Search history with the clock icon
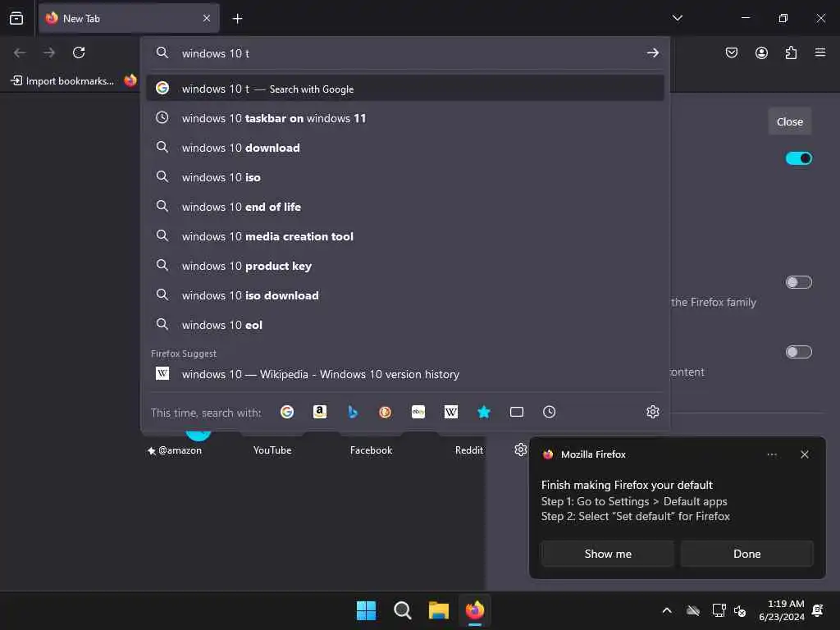840x630 pixels. tap(549, 412)
